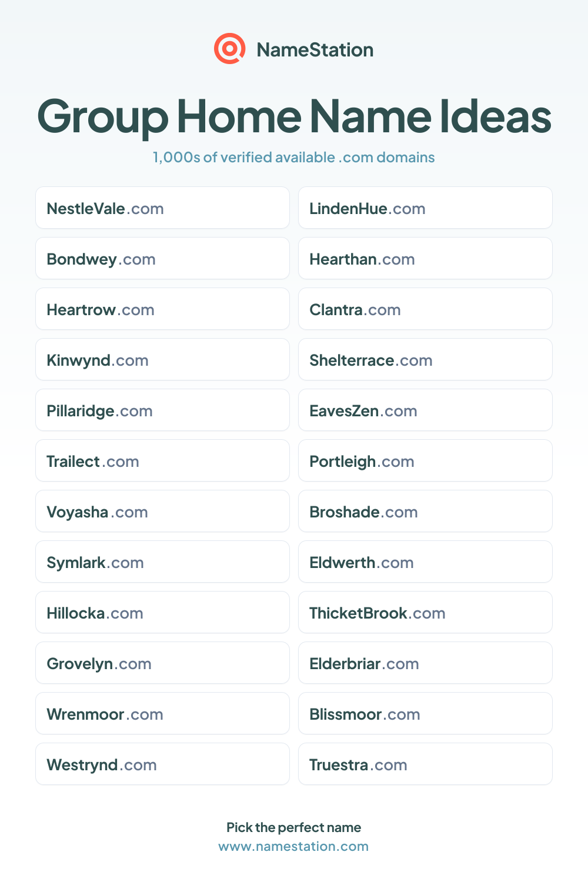Select the Truestra.com domain card

click(425, 764)
